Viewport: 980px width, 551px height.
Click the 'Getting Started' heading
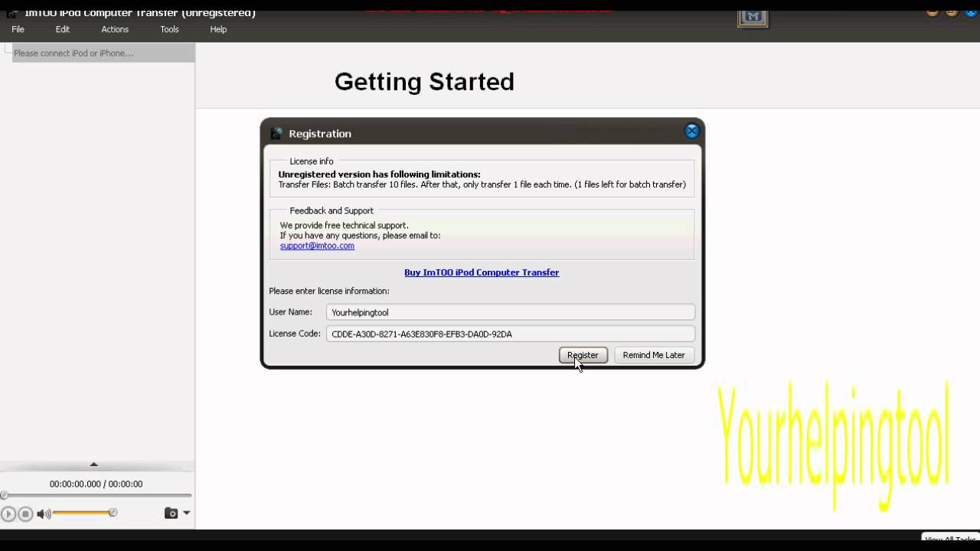(x=424, y=81)
